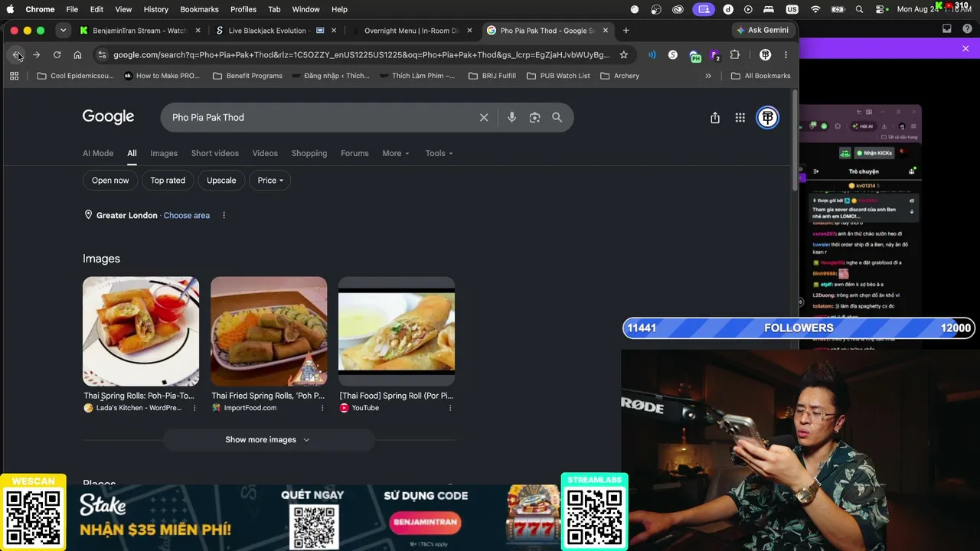
Task: Switch to the AI Mode tab
Action: coord(98,153)
